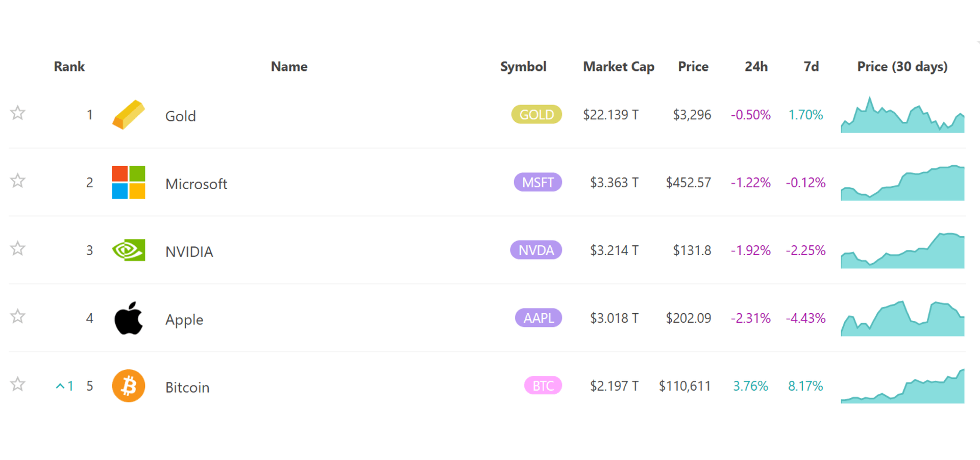Viewport: 980px width, 460px height.
Task: Sort by the 24h change header
Action: tap(756, 66)
